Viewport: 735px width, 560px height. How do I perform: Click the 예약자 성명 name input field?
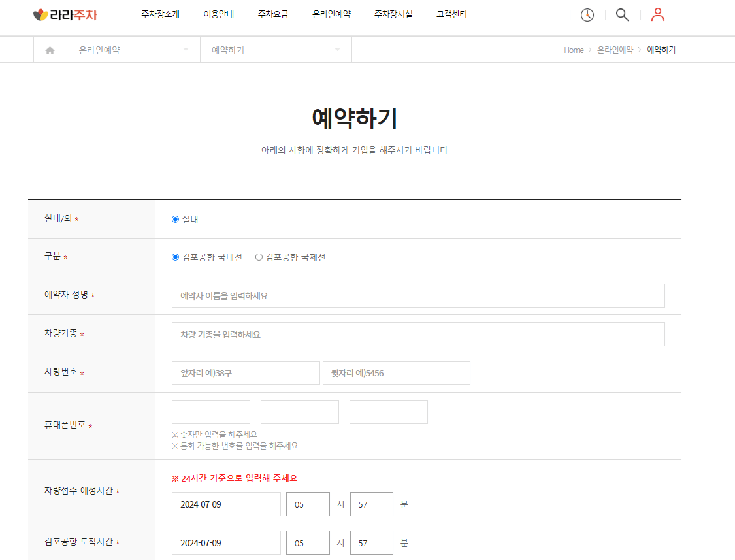click(x=417, y=295)
